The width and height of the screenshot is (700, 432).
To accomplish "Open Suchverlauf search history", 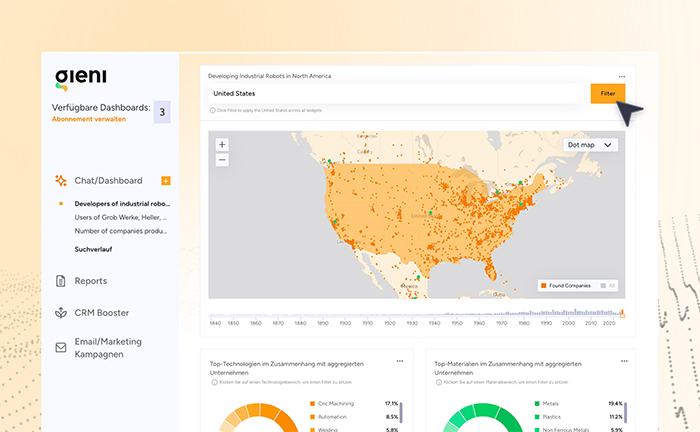I will point(93,249).
